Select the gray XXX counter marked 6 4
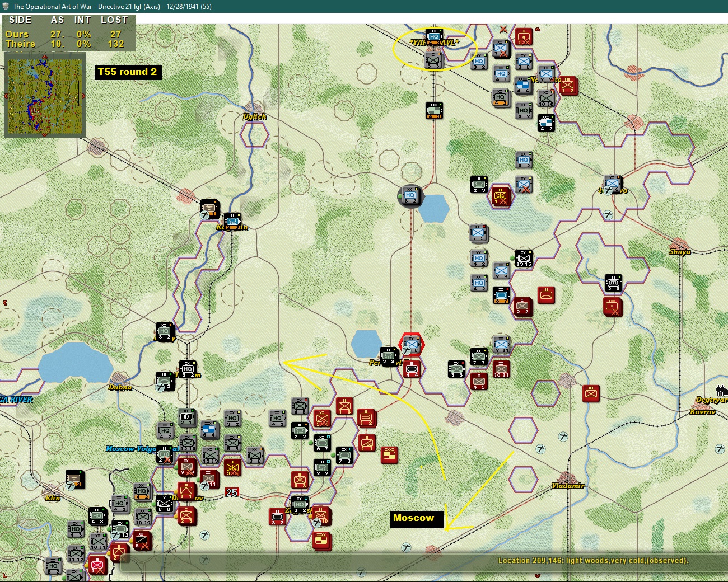 (x=209, y=430)
